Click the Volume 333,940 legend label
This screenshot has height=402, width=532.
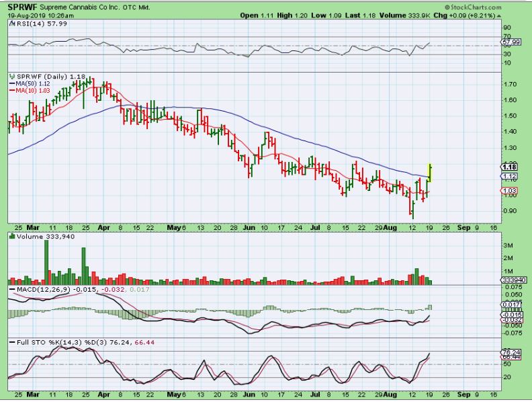point(46,237)
